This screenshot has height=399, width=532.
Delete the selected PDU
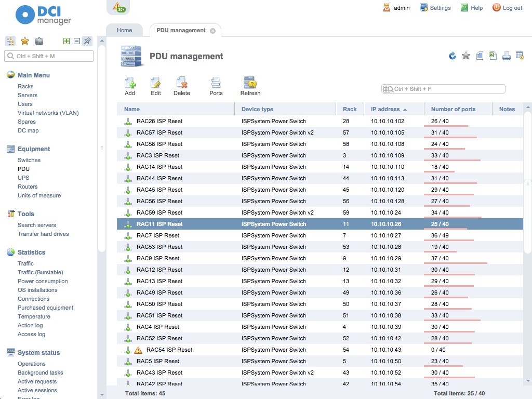pos(182,86)
